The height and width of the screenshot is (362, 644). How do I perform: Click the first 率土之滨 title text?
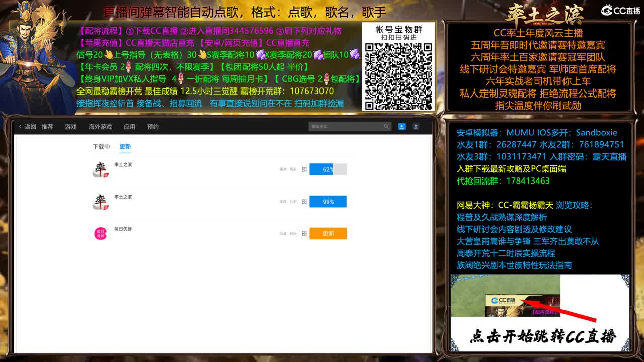[123, 165]
